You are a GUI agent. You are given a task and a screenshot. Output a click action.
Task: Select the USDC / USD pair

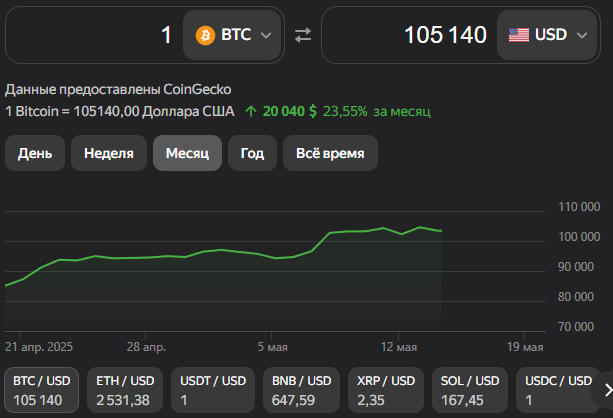(x=558, y=390)
